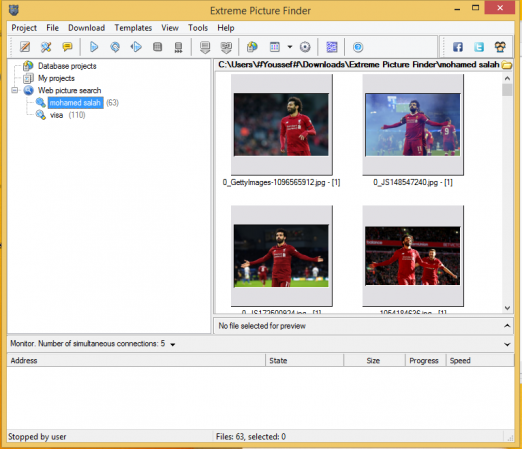Expand the file preview panel
The width and height of the screenshot is (522, 449).
(x=507, y=326)
